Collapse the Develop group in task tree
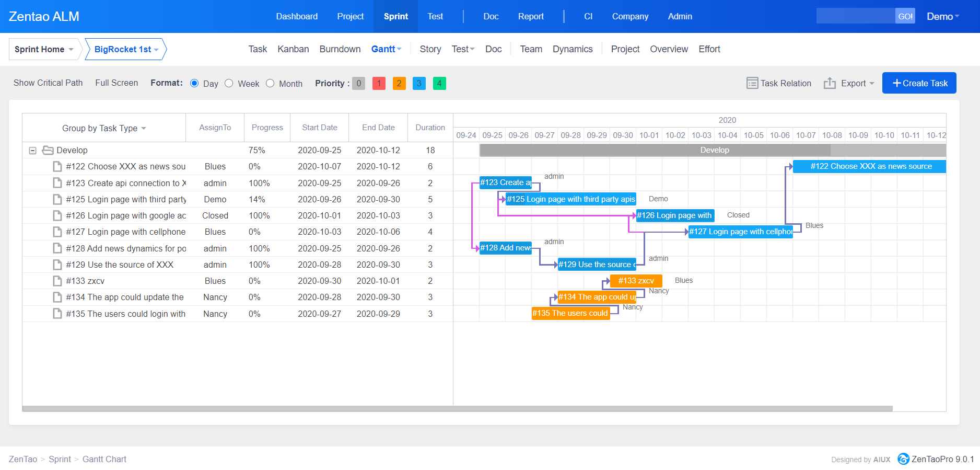Viewport: 980px width, 470px height. click(x=32, y=151)
